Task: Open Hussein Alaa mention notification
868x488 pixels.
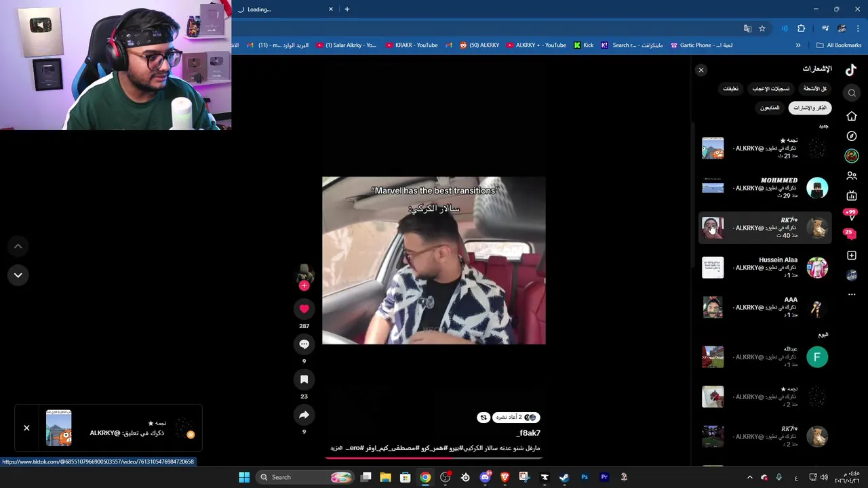Action: tap(764, 267)
